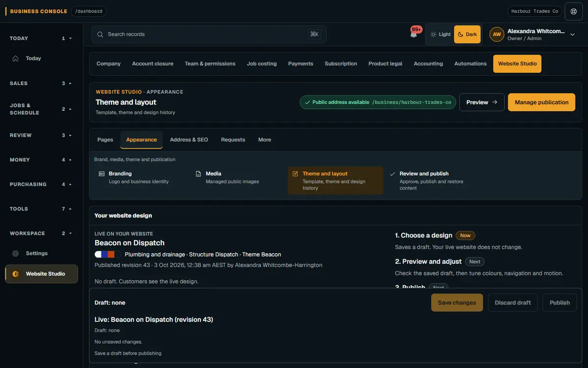
Task: Switch to the Appearance tab
Action: coord(142,140)
